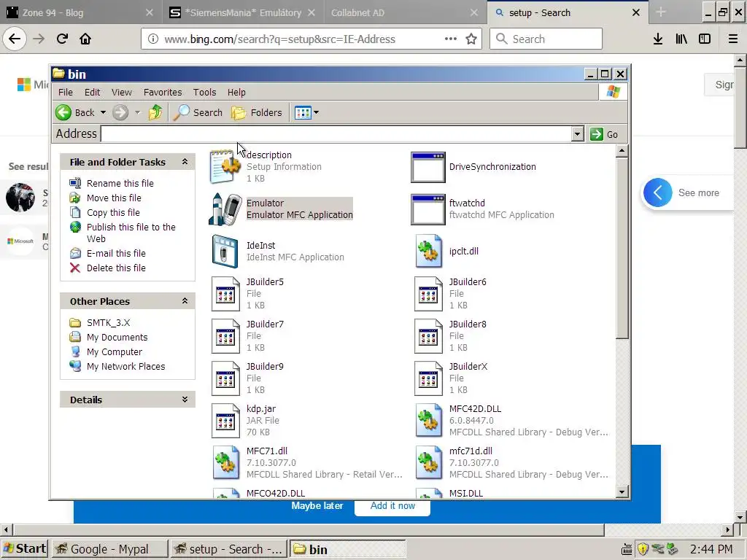The width and height of the screenshot is (747, 560).
Task: Select the JBuilder6 file icon
Action: coord(428,293)
